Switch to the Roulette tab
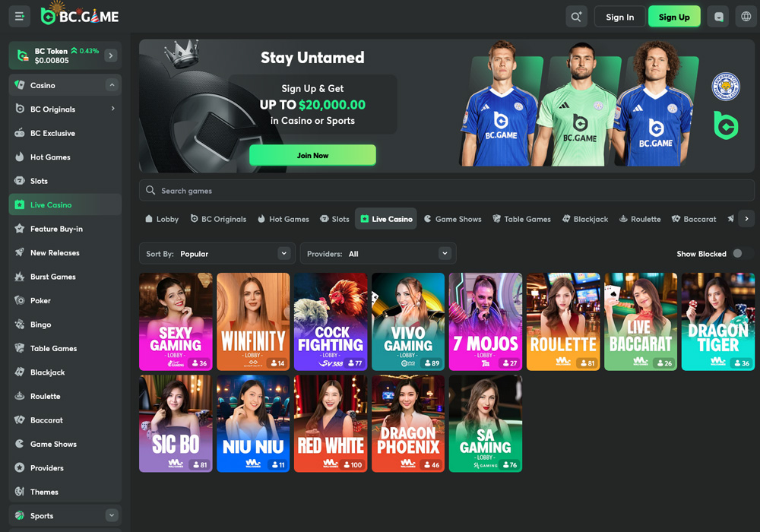 640,219
